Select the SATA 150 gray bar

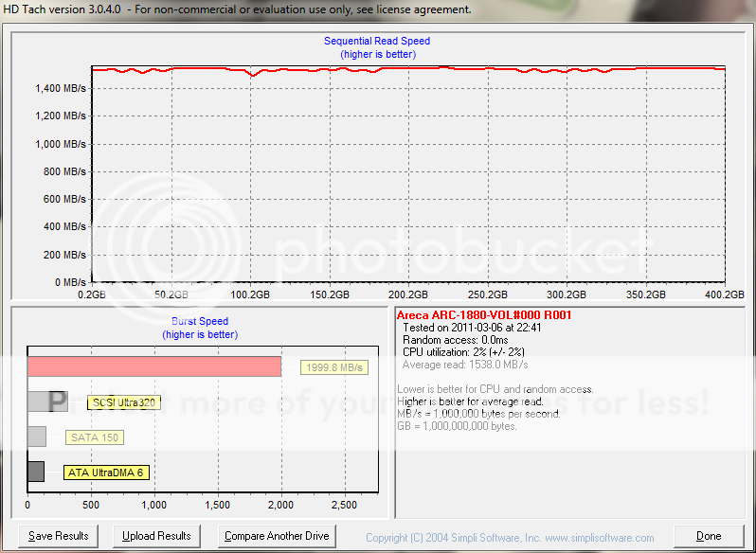[x=37, y=437]
